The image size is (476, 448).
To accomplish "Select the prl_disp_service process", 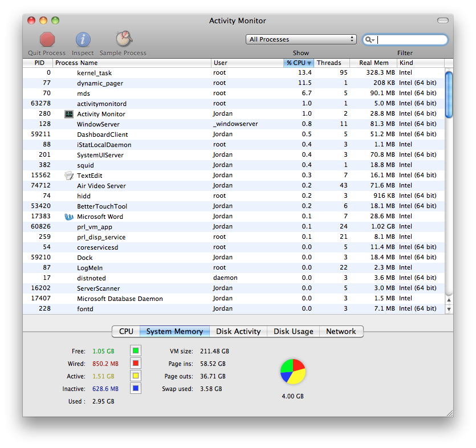I will [x=234, y=237].
